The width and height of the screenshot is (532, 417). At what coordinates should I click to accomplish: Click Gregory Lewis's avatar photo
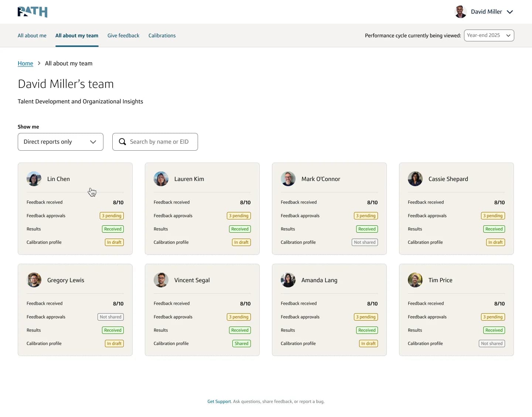pyautogui.click(x=34, y=280)
